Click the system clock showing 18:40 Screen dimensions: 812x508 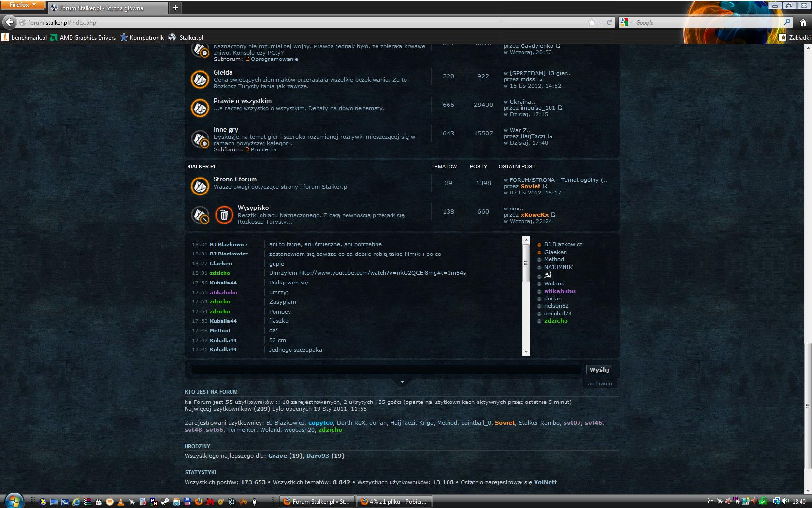tap(799, 501)
